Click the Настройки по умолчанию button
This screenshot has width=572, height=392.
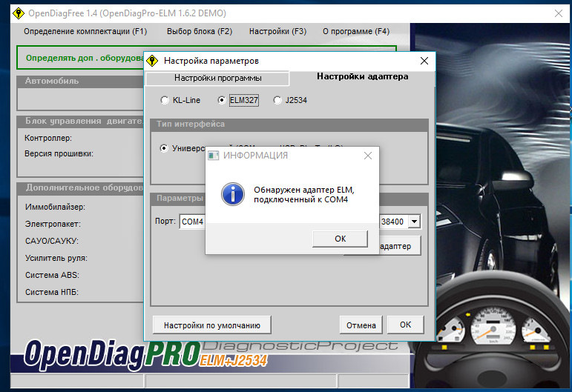[212, 325]
